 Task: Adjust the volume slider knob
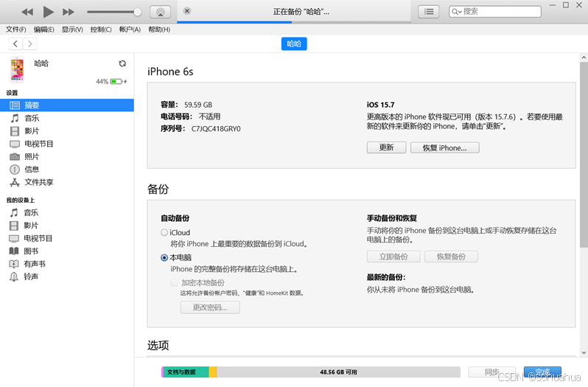tap(137, 12)
